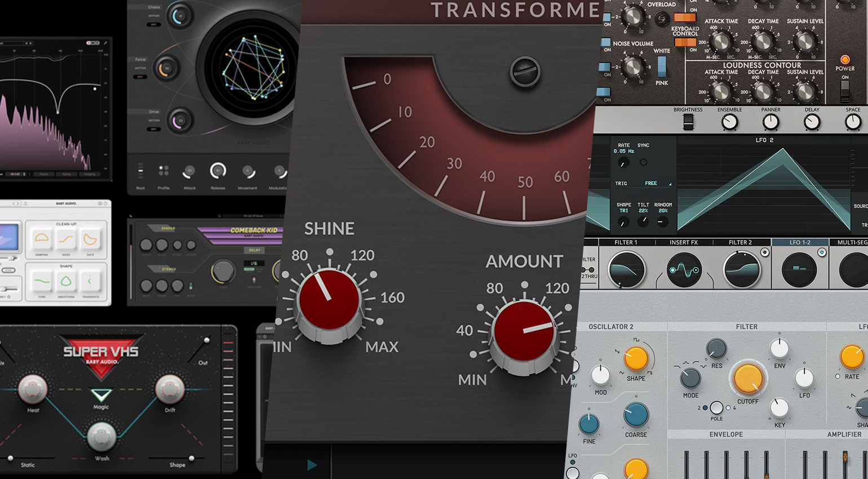
Task: Open the wrench settings icon on the spectrum plugin
Action: [x=105, y=43]
